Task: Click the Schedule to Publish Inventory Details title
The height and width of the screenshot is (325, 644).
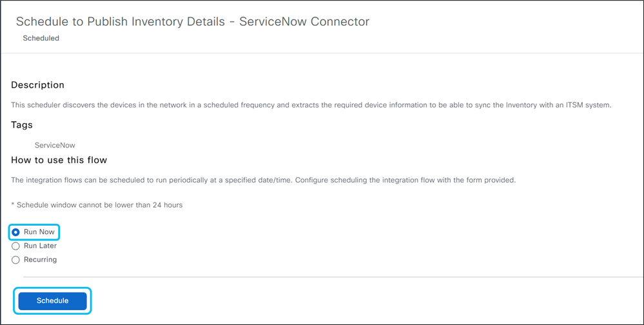Action: (121, 22)
